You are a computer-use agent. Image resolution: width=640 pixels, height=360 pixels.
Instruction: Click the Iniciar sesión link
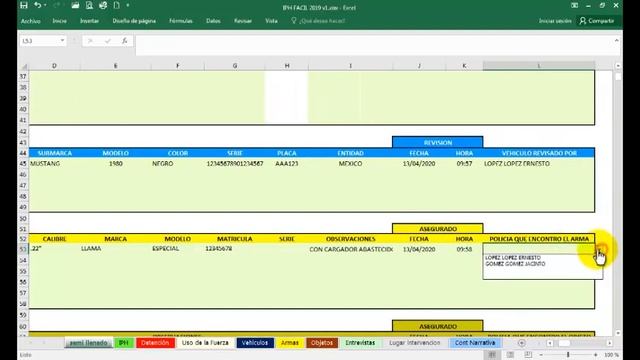[x=555, y=21]
